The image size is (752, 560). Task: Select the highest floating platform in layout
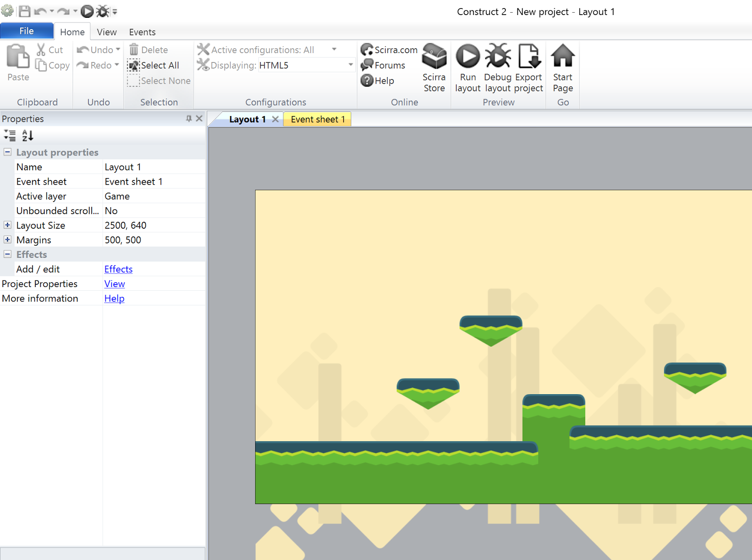(491, 331)
